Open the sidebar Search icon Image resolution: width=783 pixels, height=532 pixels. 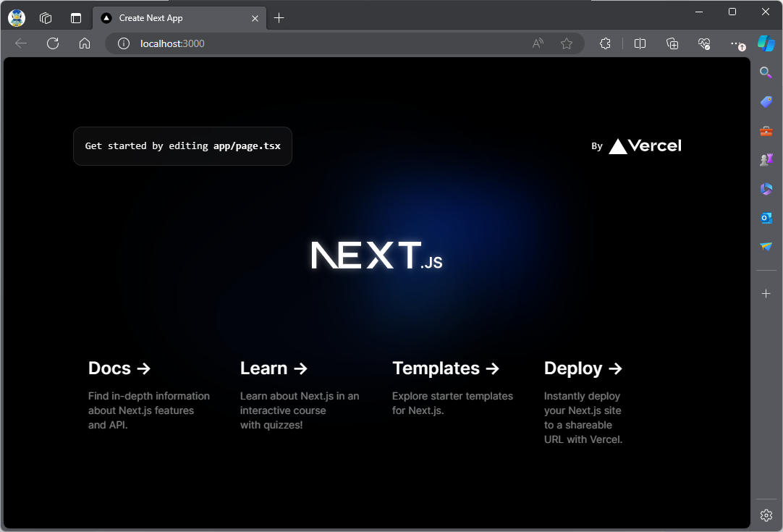tap(766, 72)
